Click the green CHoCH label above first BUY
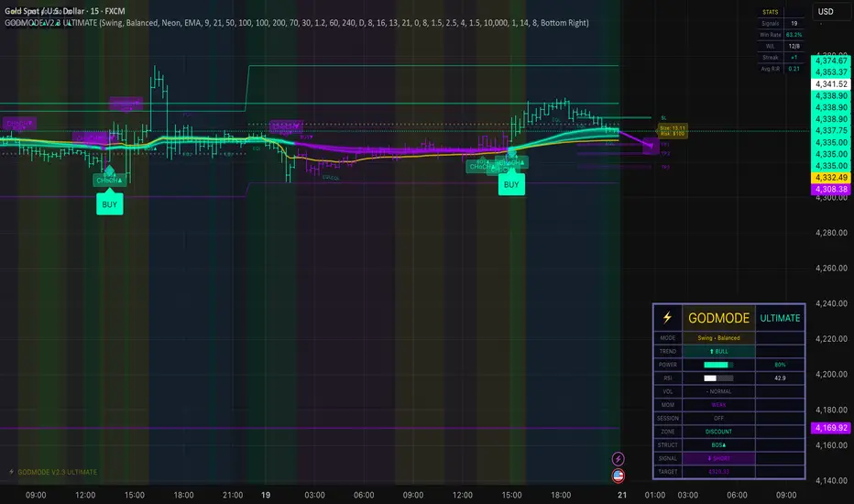The height and width of the screenshot is (504, 854). pos(109,180)
